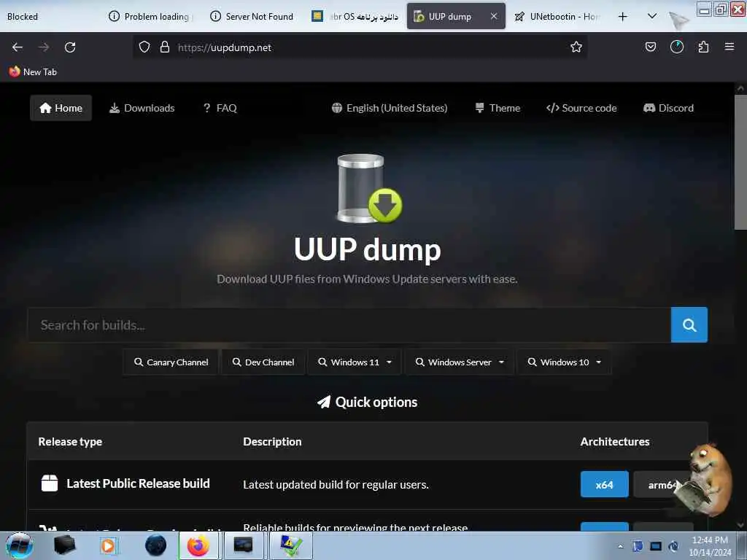747x560 pixels.
Task: Open the monitor window taskbar icon
Action: (243, 545)
